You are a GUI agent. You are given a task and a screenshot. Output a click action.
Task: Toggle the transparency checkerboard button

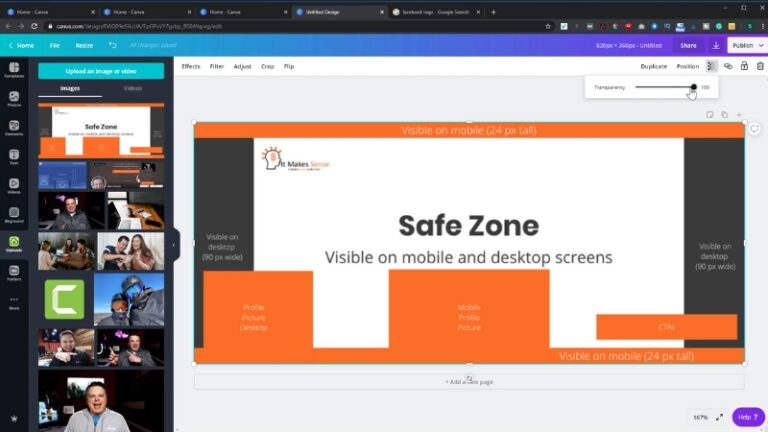pyautogui.click(x=711, y=66)
